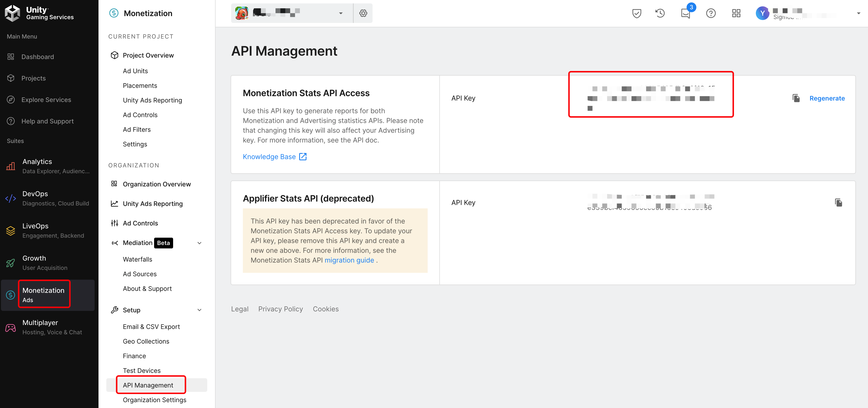
Task: Open the project selector dropdown
Action: tap(292, 13)
